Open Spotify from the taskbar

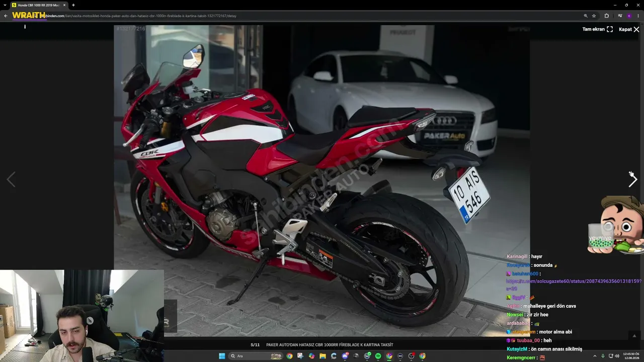(378, 356)
